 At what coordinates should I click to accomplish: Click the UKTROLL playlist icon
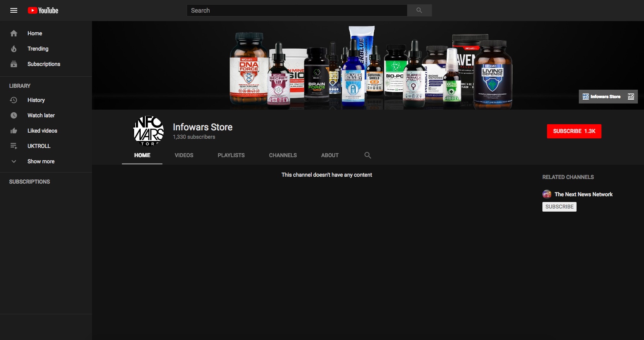click(x=14, y=146)
